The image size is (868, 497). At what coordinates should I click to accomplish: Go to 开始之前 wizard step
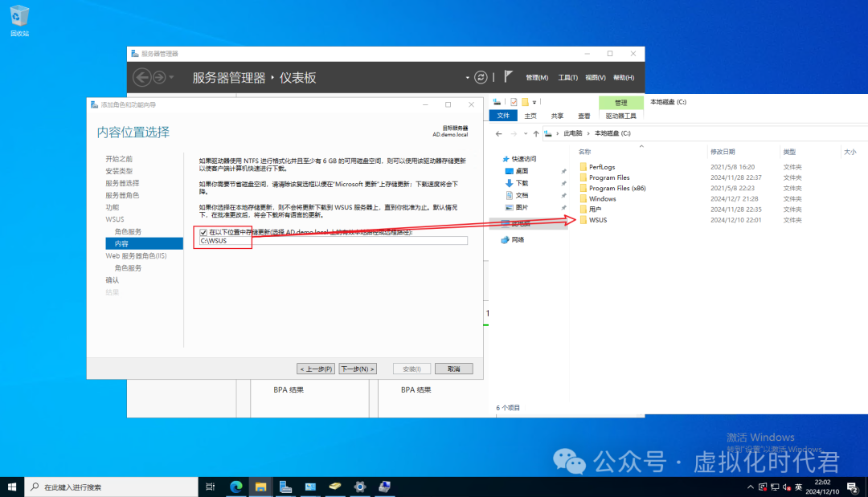click(x=119, y=159)
